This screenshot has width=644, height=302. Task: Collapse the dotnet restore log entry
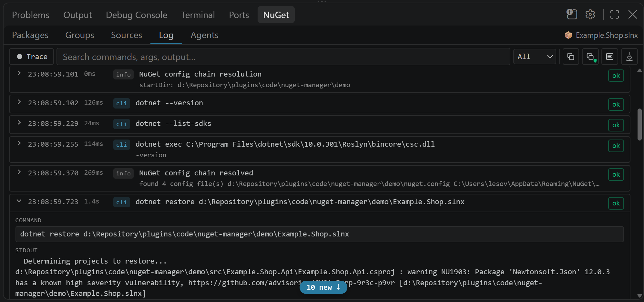[x=19, y=201]
